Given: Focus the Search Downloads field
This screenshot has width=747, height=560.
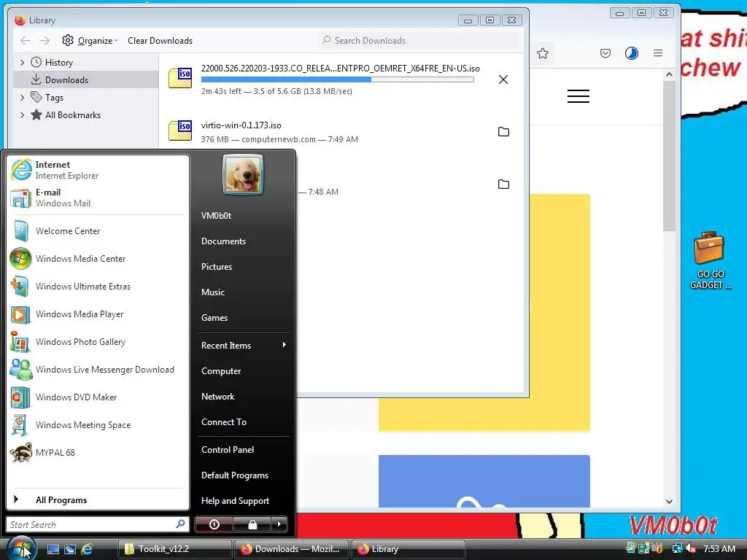Looking at the screenshot, I should click(x=419, y=41).
